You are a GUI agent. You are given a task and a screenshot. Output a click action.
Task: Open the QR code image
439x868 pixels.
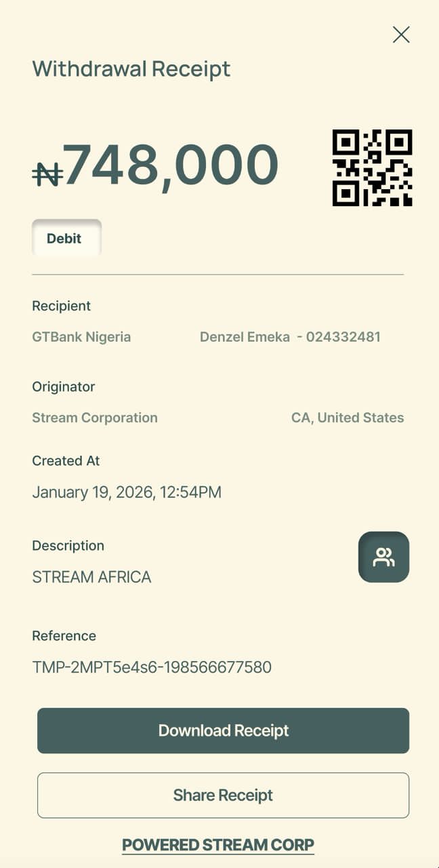372,167
